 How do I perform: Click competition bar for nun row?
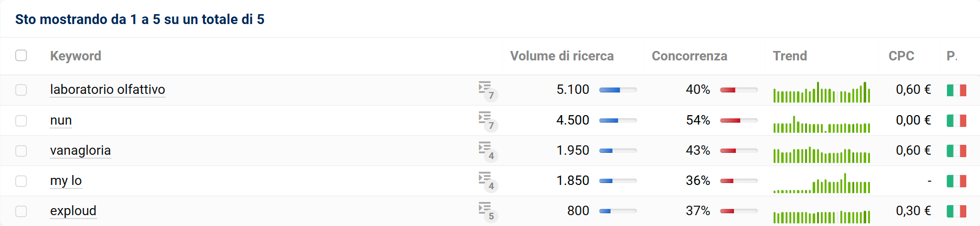(x=739, y=121)
